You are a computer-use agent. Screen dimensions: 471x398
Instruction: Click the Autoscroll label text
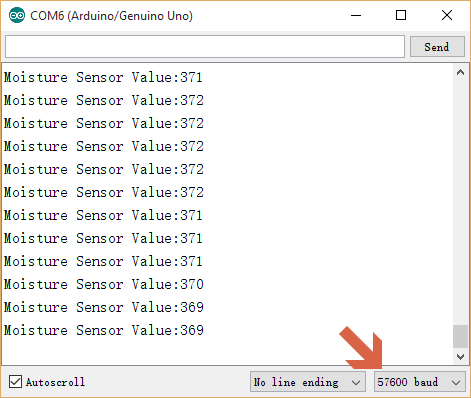[55, 382]
